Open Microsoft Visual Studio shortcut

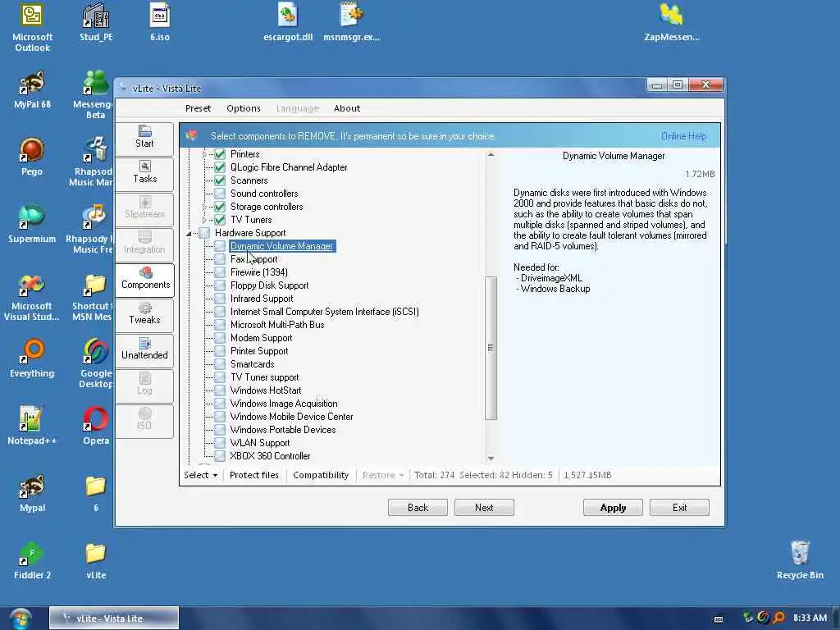32,297
